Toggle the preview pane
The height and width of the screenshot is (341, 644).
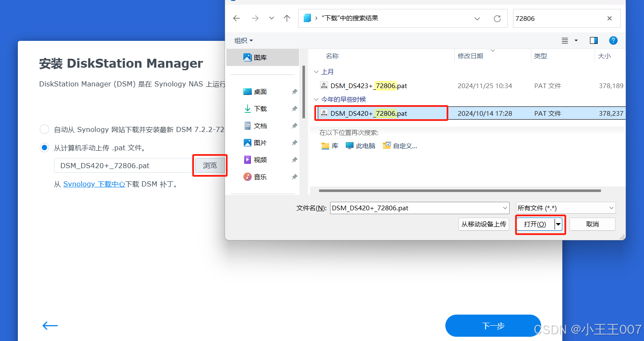594,40
